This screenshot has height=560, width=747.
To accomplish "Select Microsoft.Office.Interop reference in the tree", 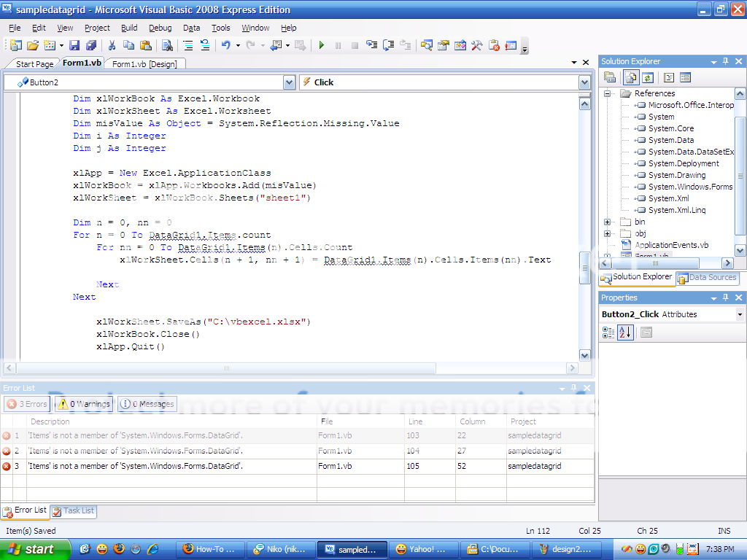I will (x=691, y=105).
